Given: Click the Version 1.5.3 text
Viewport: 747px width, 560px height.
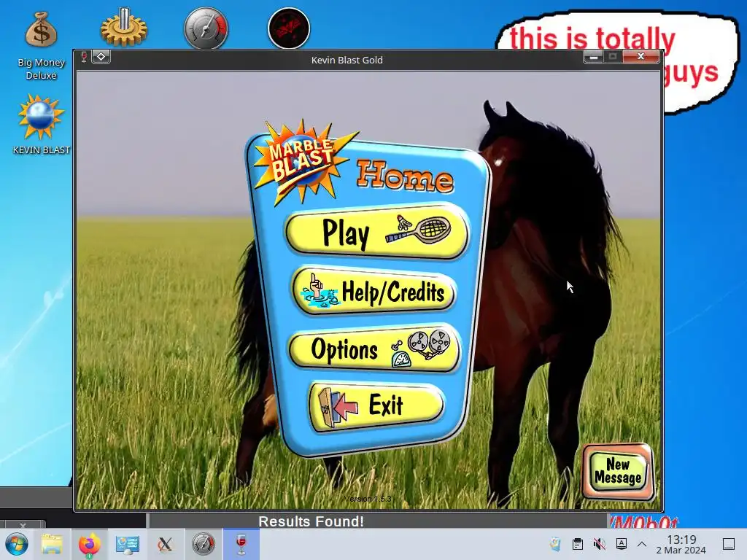Looking at the screenshot, I should [368, 499].
